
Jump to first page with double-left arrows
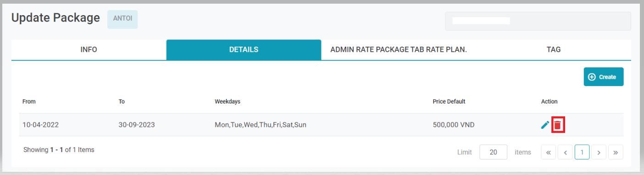point(549,152)
